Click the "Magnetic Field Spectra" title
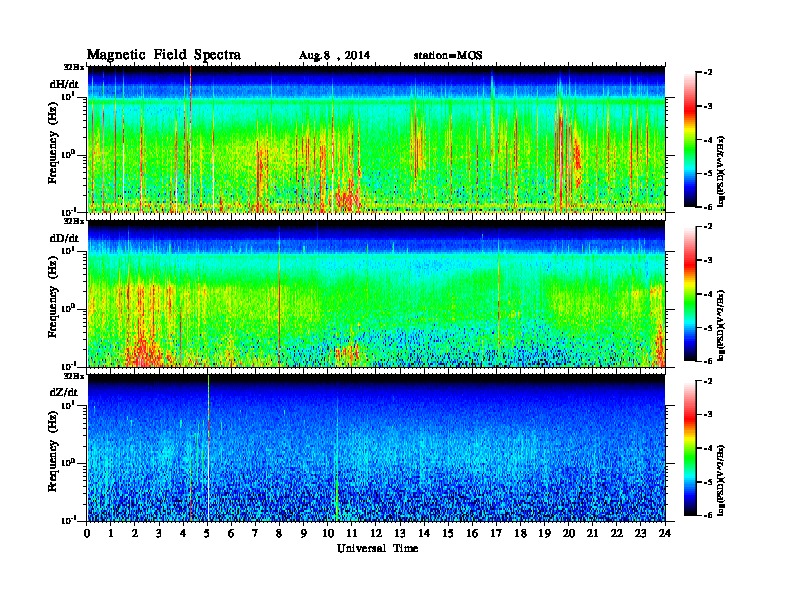Viewport: 792px width, 612px height. coord(164,55)
